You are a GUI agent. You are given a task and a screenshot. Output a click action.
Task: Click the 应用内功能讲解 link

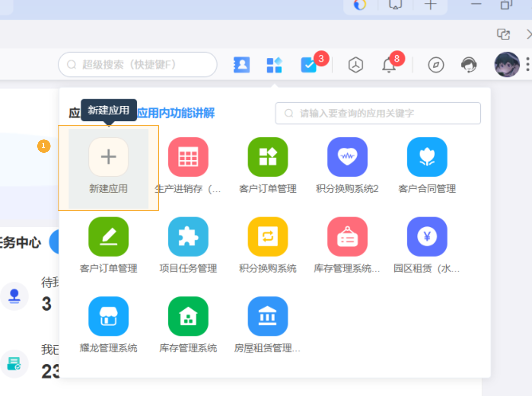(176, 113)
